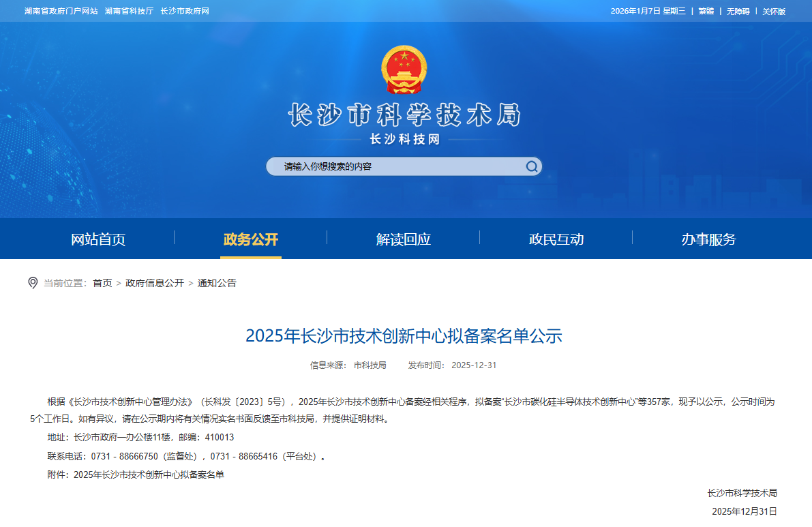Viewport: 812px width, 527px height.
Task: Visit 湖南省政府门户网站 link
Action: coord(61,12)
